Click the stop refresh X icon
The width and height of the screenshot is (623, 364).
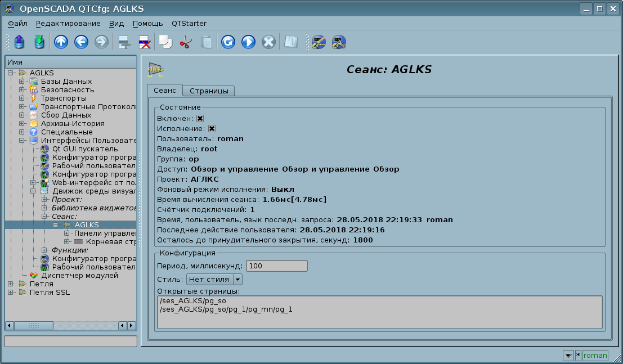tap(268, 42)
